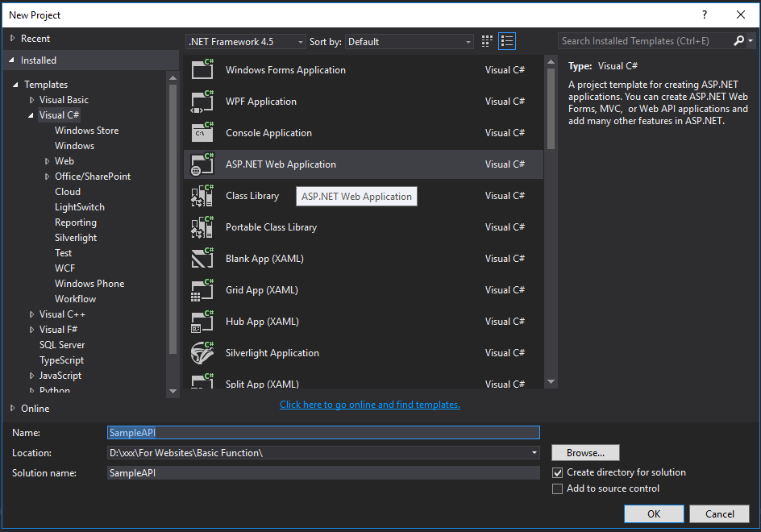Screen dimensions: 761x532
Task: Switch to small icons view
Action: point(486,41)
